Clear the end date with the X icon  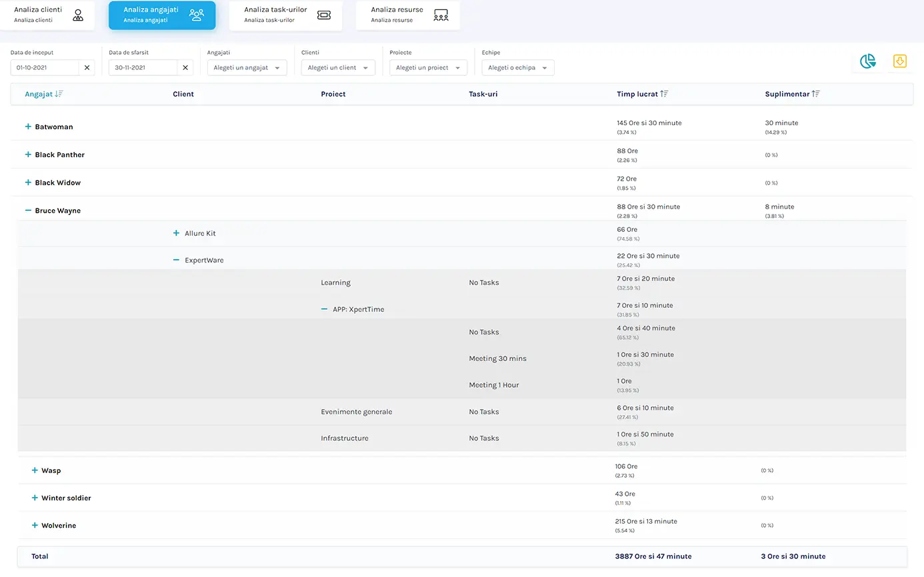185,67
